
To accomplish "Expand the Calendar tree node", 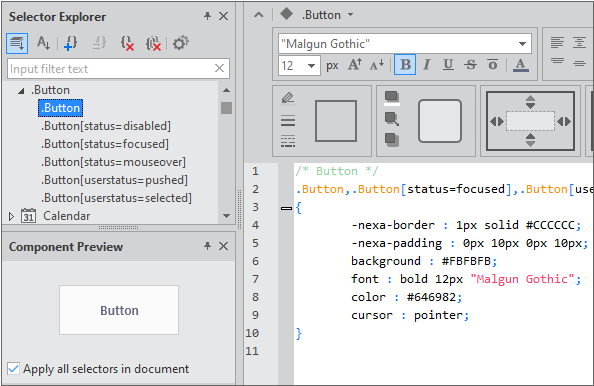I will [x=11, y=216].
